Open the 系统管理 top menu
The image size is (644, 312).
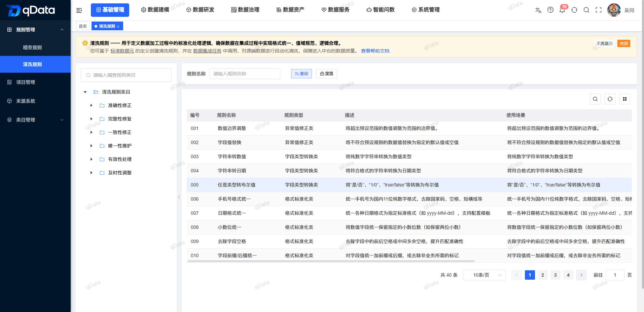click(426, 10)
